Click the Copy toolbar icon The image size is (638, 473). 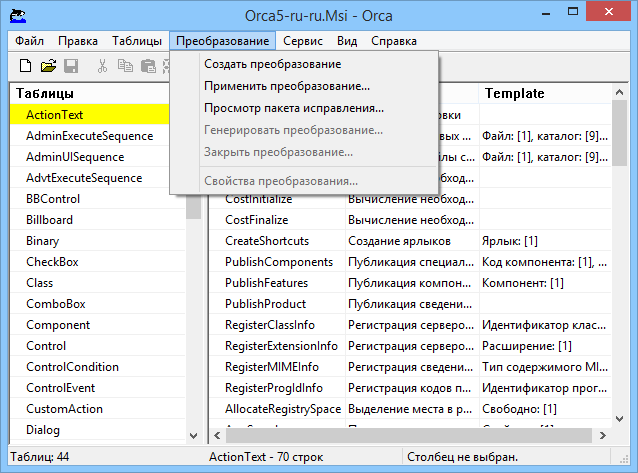point(125,66)
